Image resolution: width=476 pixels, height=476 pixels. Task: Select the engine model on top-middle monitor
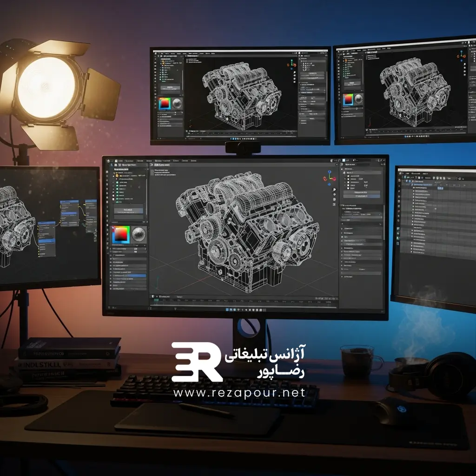tap(242, 97)
